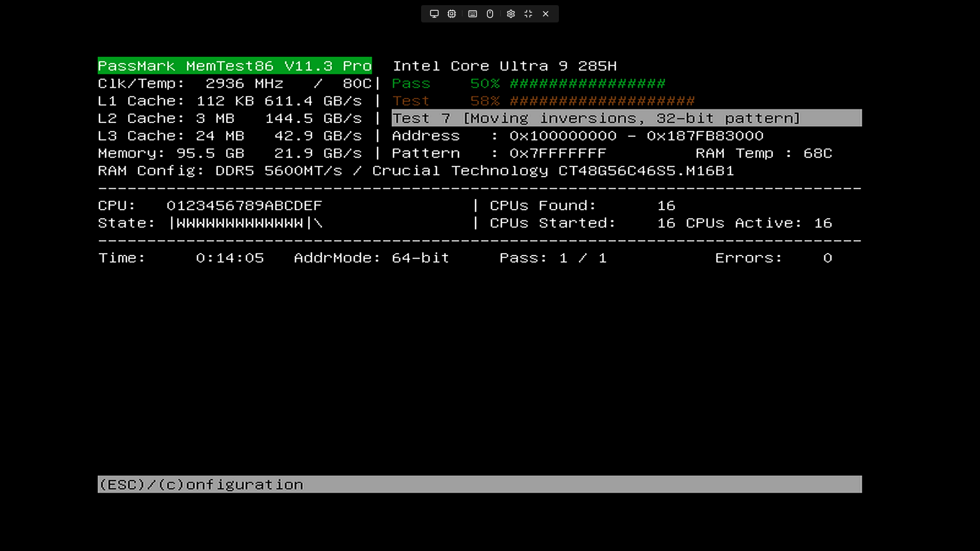980x551 pixels.
Task: Click the CPU chip icon in toolbar
Action: tap(452, 14)
